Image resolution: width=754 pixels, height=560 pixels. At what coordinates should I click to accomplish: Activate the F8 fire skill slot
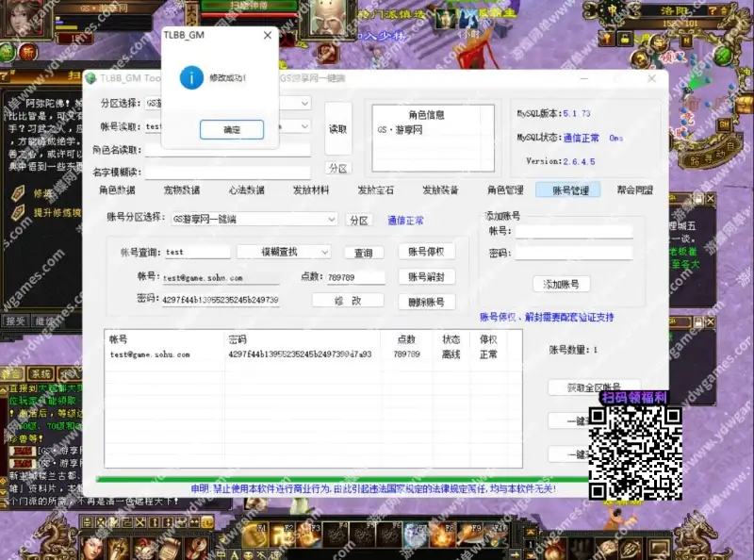(442, 535)
